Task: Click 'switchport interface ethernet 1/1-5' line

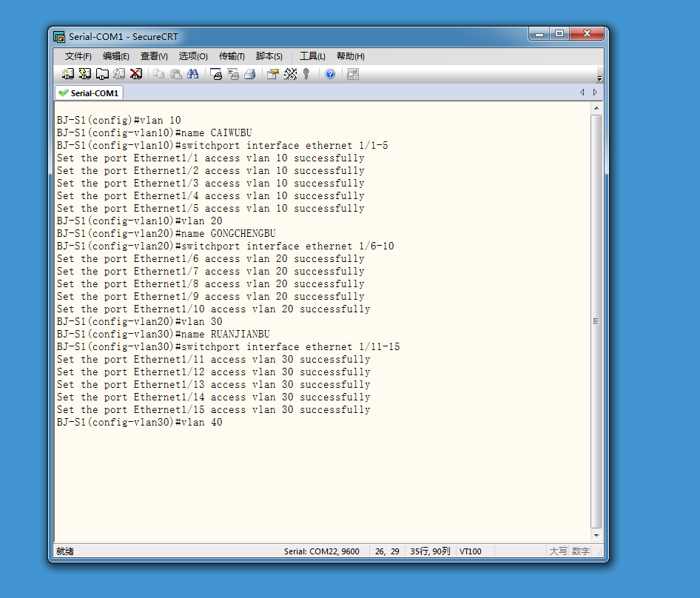Action: click(x=222, y=146)
